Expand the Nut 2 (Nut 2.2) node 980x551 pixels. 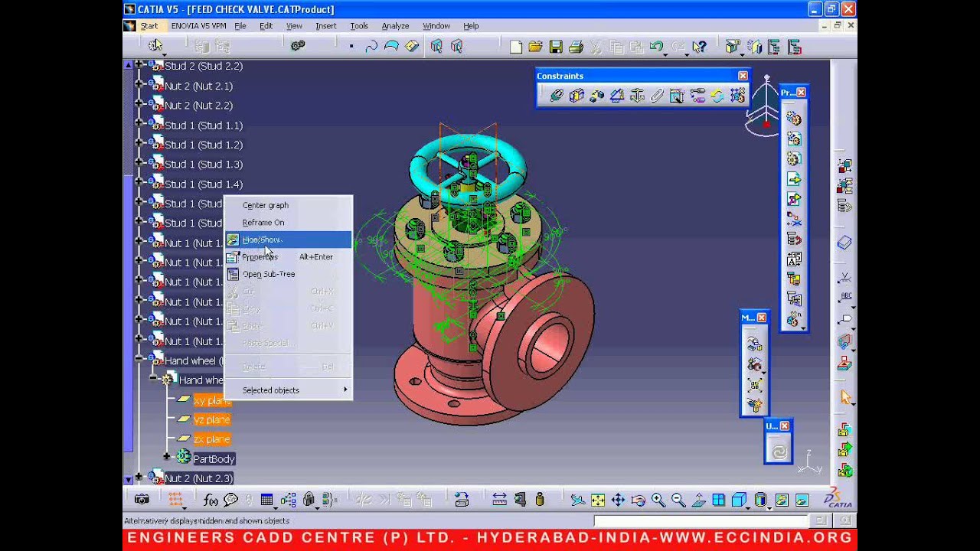click(x=139, y=105)
